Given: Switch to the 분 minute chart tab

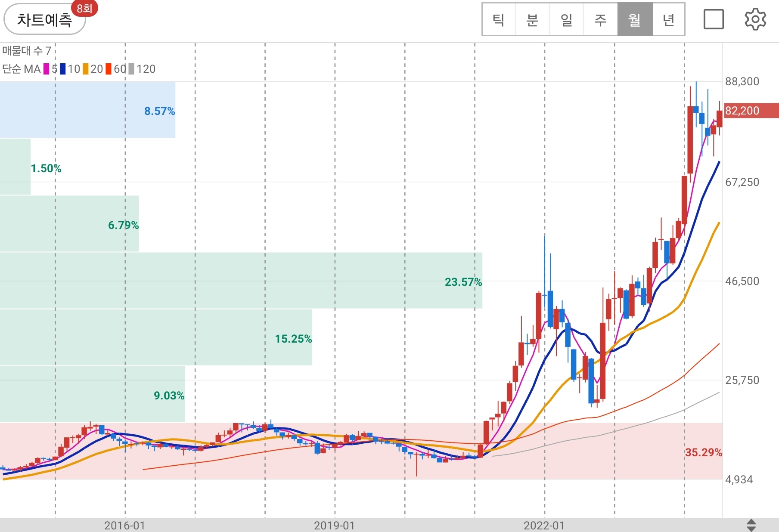Looking at the screenshot, I should (x=532, y=19).
